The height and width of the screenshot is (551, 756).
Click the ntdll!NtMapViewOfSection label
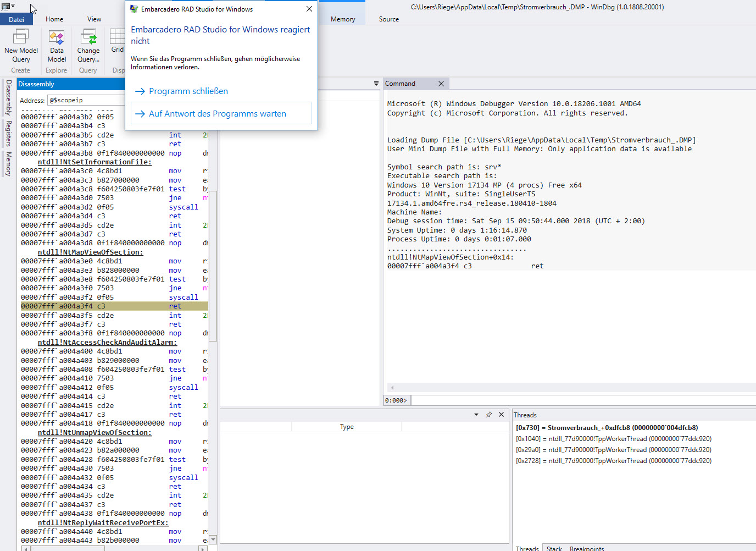pyautogui.click(x=90, y=252)
